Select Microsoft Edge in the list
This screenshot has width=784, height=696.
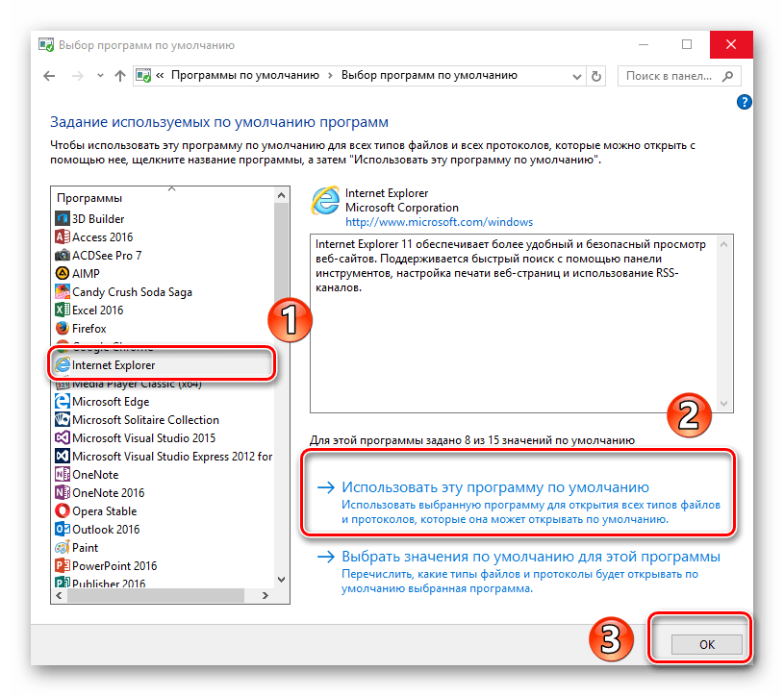110,402
